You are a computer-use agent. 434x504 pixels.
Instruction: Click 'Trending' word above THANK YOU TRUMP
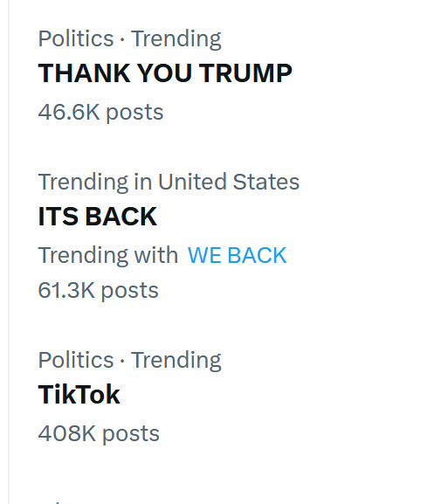click(176, 39)
